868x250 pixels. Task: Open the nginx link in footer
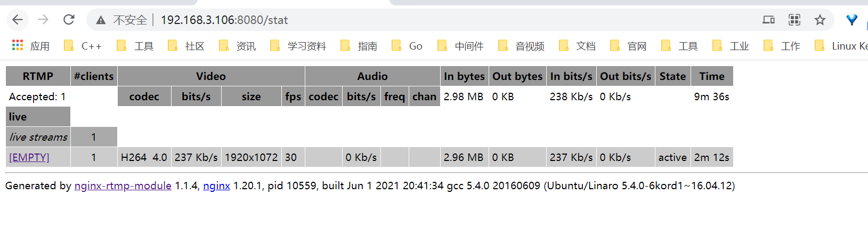tap(217, 186)
